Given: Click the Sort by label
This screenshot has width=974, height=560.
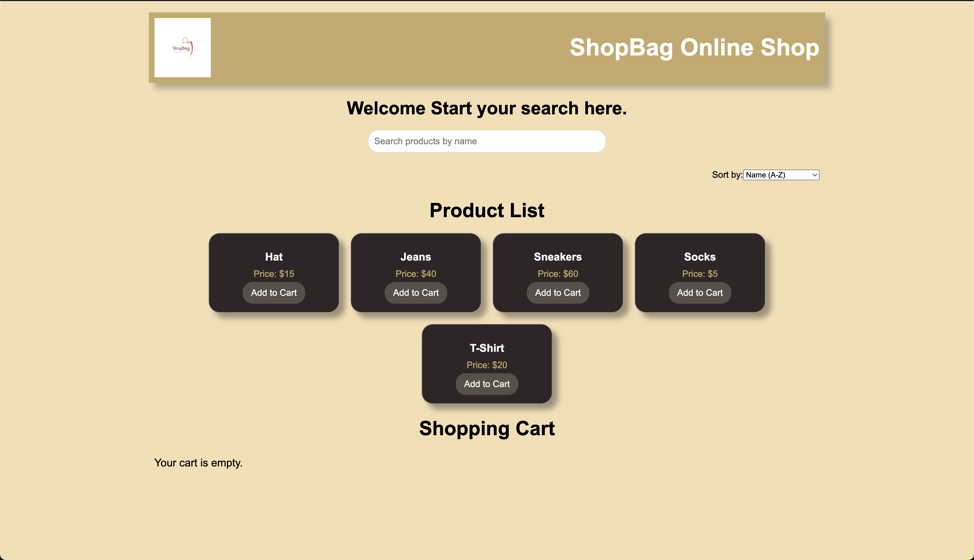Looking at the screenshot, I should 727,175.
